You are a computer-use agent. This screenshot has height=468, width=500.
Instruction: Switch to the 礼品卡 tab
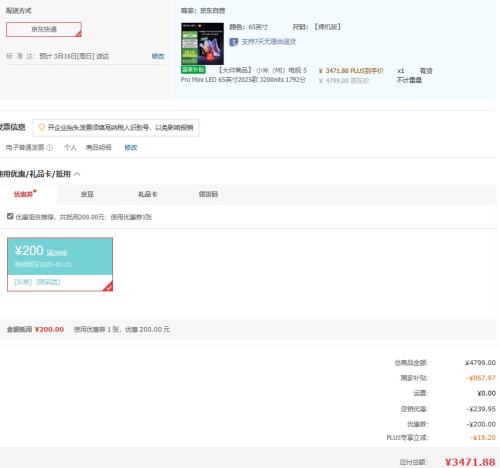point(148,194)
